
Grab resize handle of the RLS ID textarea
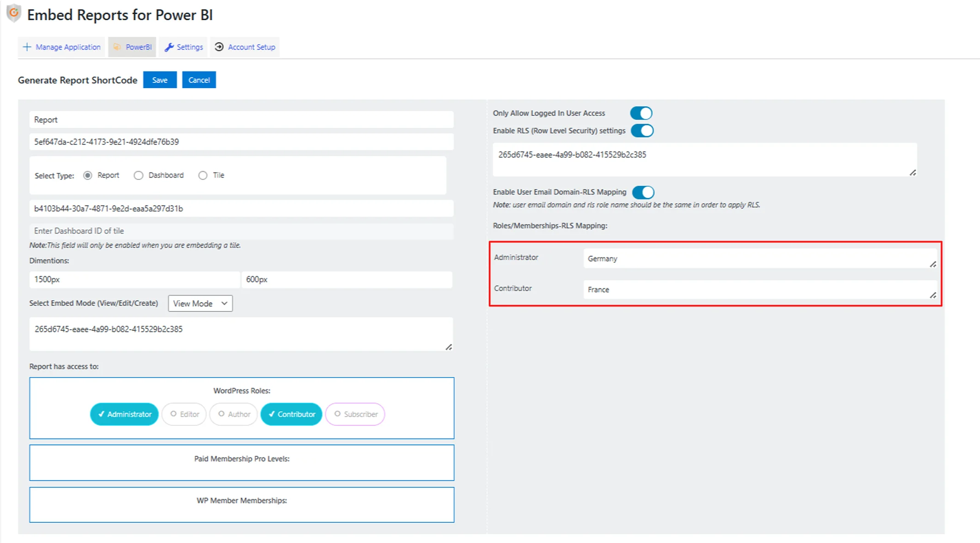pyautogui.click(x=913, y=173)
